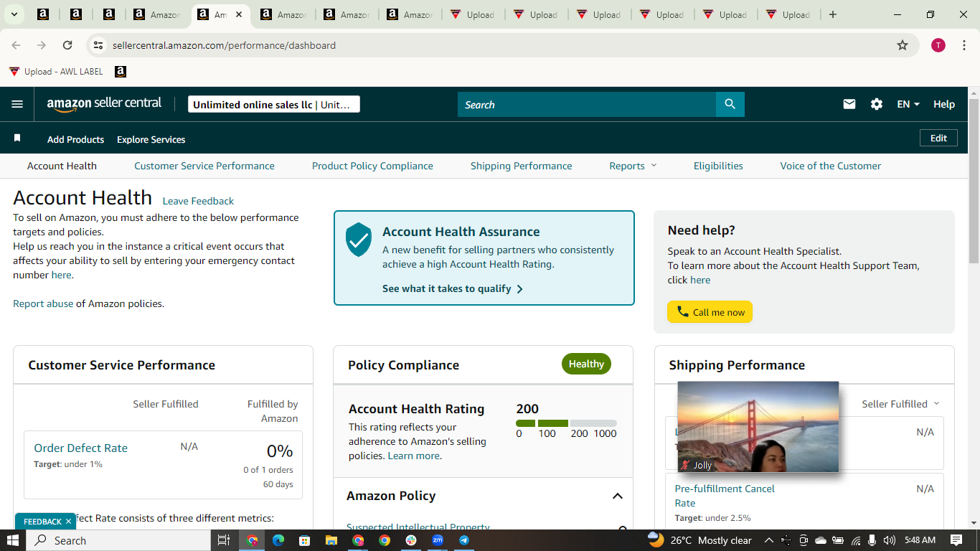
Task: Click the magnifier search button
Action: 730,104
